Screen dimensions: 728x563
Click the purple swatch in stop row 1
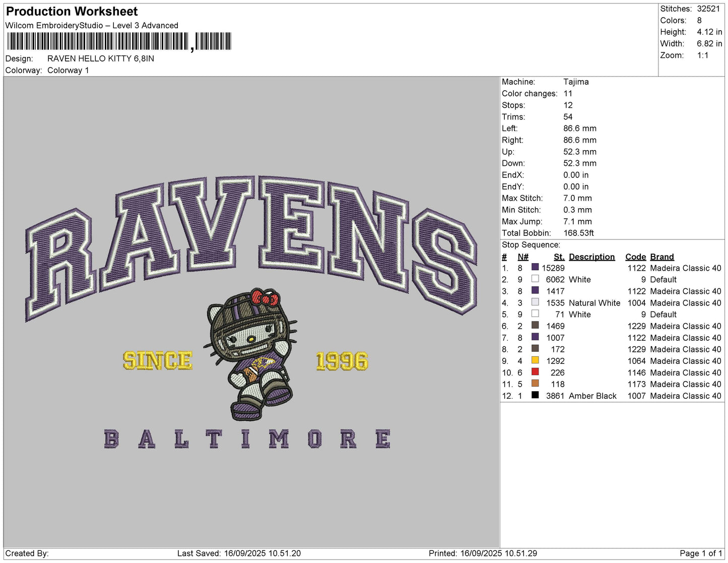click(x=535, y=268)
